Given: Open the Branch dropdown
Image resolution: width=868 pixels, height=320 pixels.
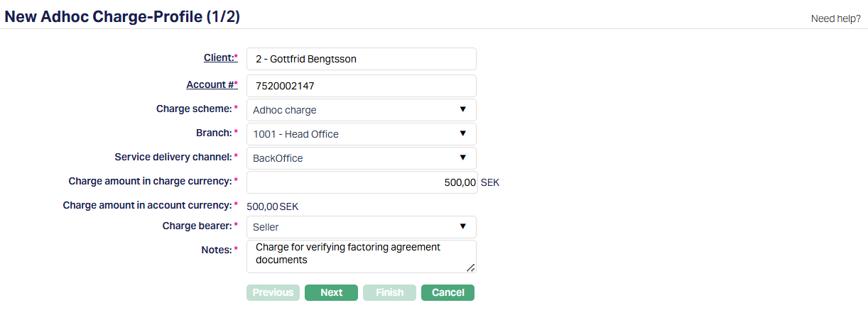Looking at the screenshot, I should coord(361,134).
